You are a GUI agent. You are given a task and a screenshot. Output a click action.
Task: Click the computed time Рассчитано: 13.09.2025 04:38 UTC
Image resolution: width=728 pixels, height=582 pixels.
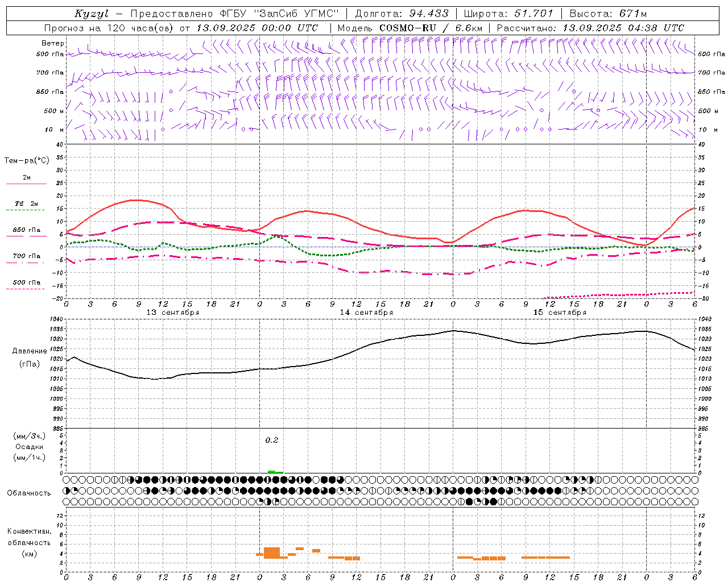point(590,28)
